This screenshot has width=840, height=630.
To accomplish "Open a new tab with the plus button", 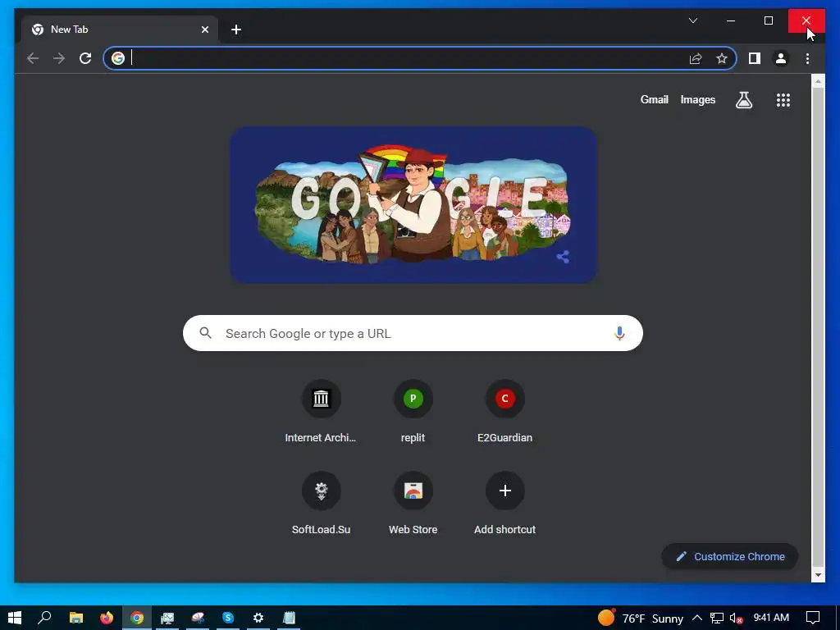I will pyautogui.click(x=236, y=30).
